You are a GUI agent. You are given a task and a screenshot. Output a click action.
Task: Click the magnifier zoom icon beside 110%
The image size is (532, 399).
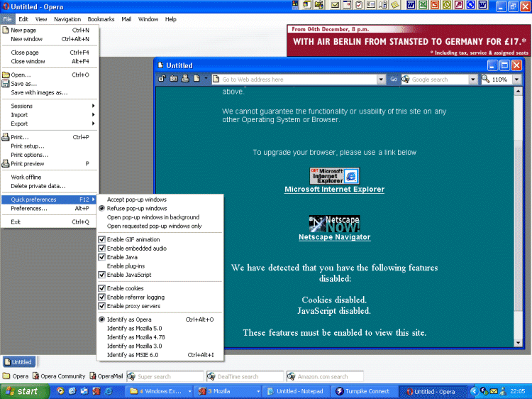pos(486,79)
